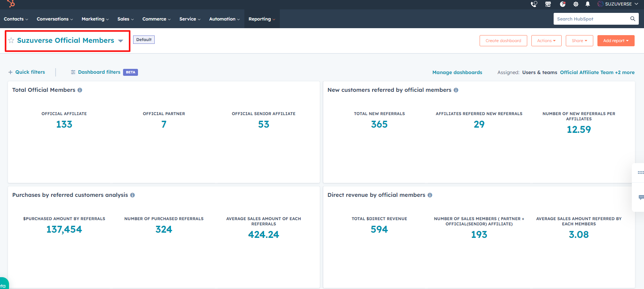
Task: Expand the Suzuverse Official Members dashboard dropdown
Action: [121, 41]
